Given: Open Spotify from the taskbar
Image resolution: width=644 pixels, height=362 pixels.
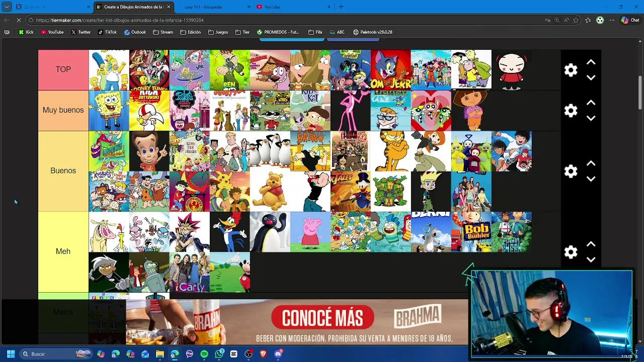Looking at the screenshot, I should coord(204,354).
